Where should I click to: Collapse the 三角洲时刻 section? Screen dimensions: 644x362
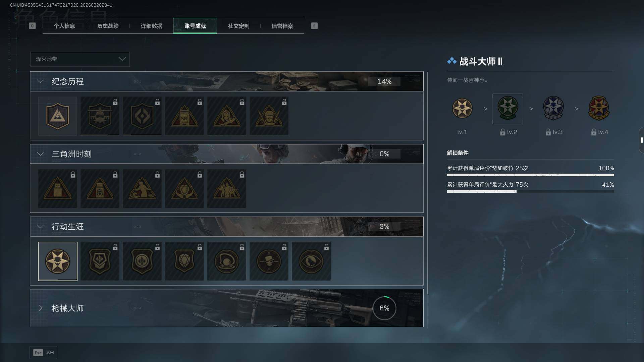point(40,154)
